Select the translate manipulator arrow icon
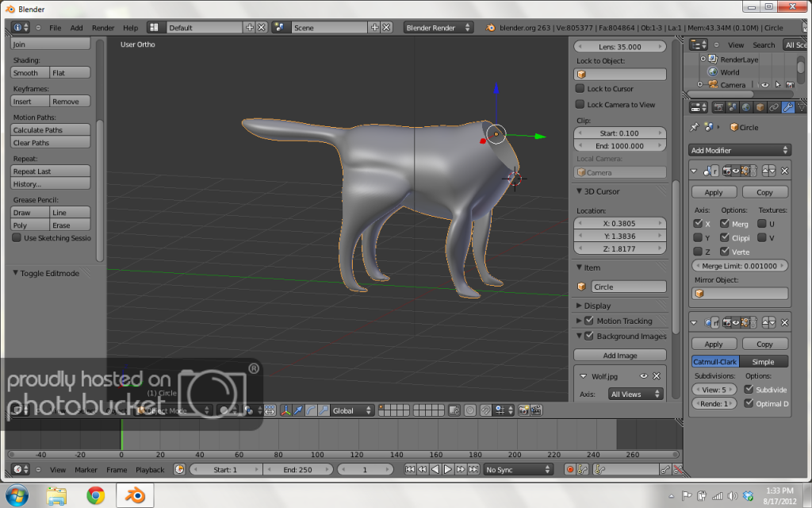Viewport: 812px width, 508px height. pos(298,410)
